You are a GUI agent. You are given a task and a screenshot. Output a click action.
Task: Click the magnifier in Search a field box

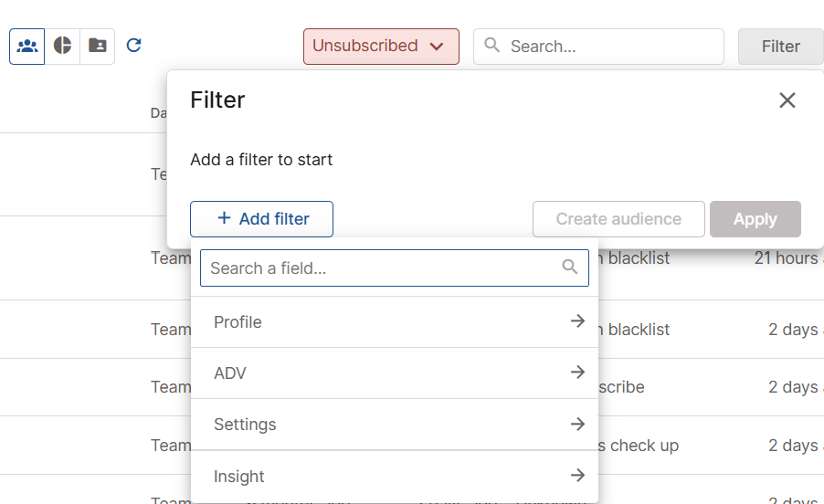point(570,268)
